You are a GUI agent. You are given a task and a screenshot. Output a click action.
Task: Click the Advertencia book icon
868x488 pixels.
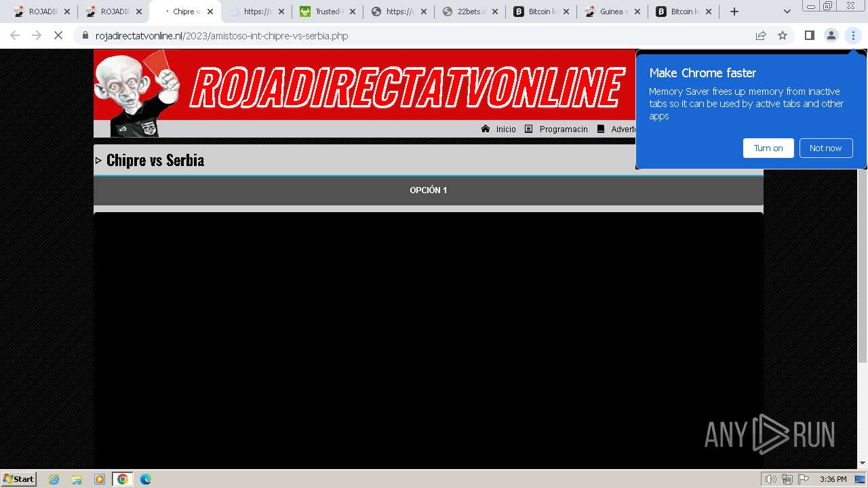pos(601,129)
